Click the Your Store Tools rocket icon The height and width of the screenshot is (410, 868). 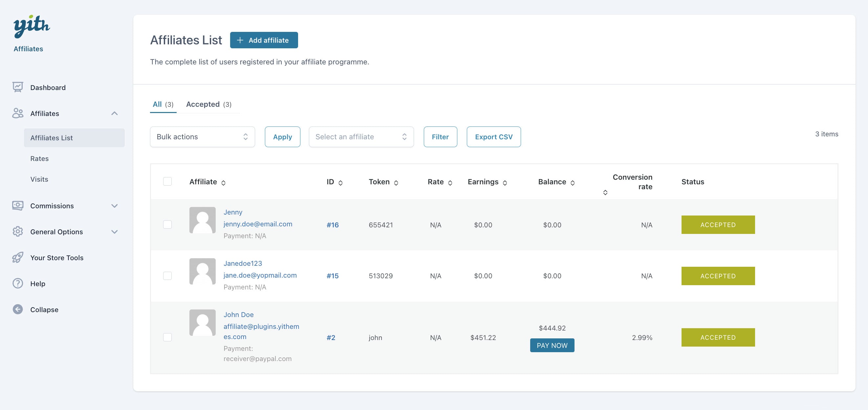pyautogui.click(x=17, y=258)
